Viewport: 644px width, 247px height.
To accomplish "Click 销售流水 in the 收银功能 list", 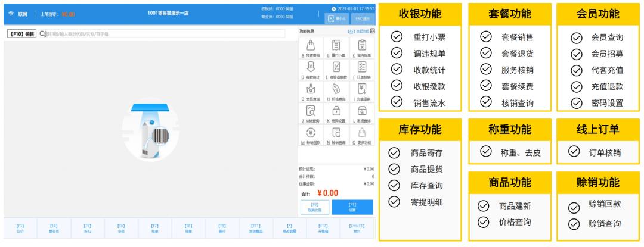I will click(x=429, y=103).
